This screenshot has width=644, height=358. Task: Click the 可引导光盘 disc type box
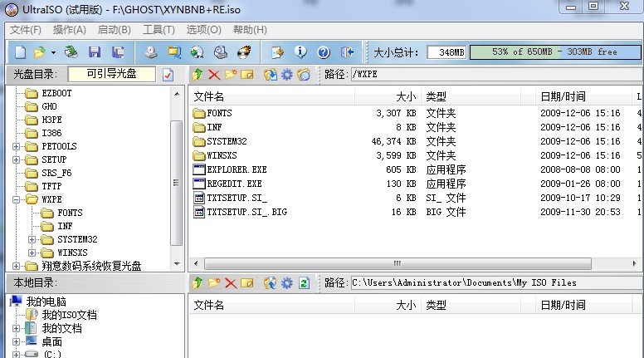coord(112,74)
